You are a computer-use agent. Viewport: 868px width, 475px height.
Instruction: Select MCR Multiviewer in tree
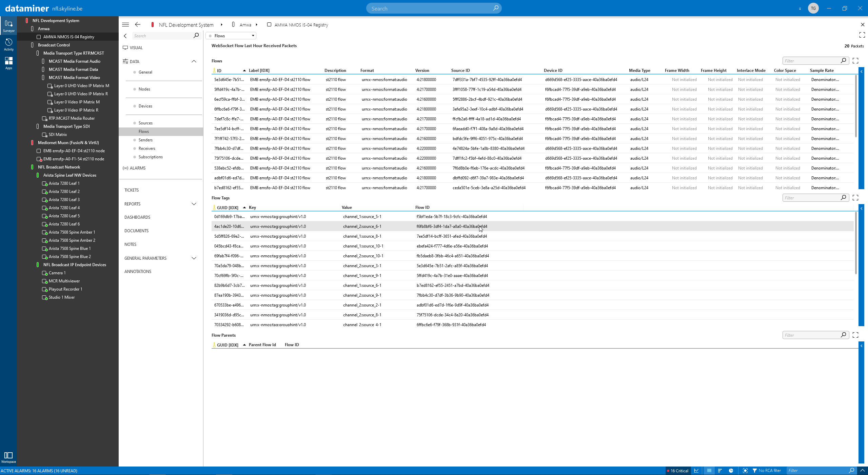tap(64, 281)
